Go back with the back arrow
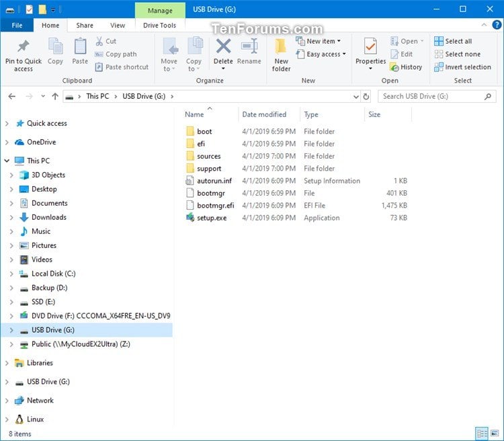 (x=12, y=96)
